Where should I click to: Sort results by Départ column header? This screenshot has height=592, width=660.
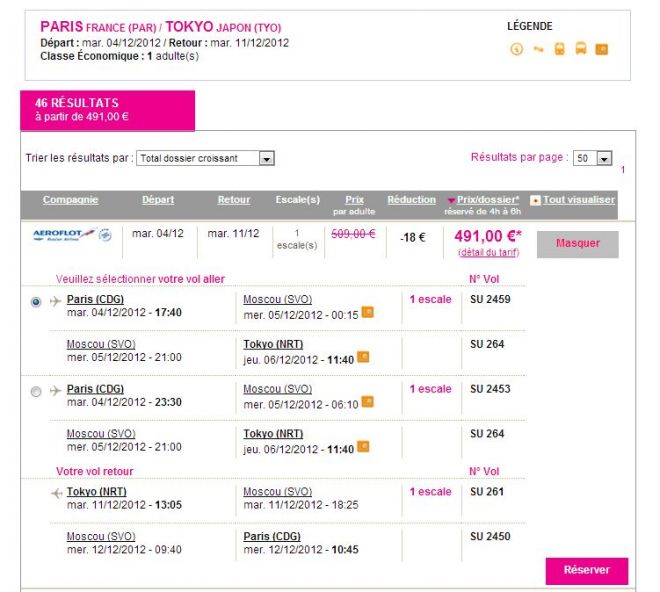[x=158, y=200]
